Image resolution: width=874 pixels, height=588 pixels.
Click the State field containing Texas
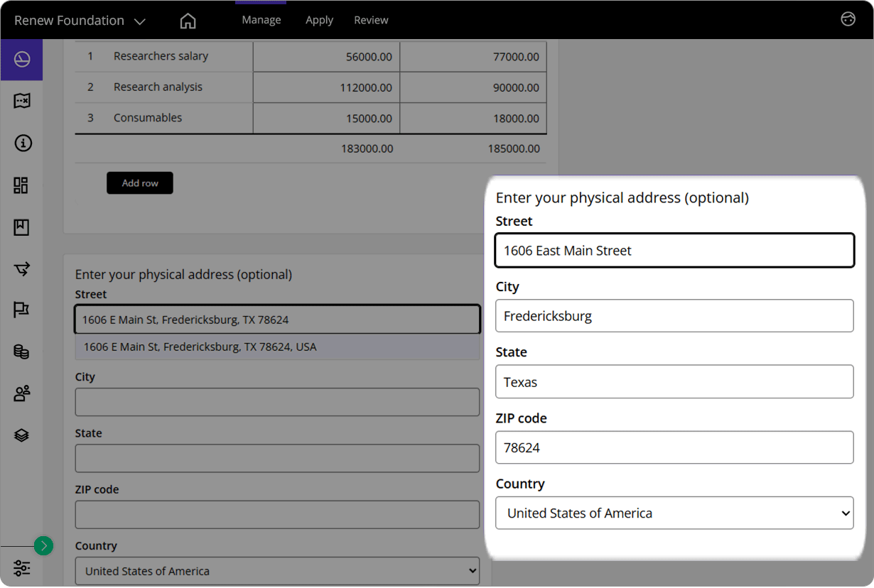pyautogui.click(x=674, y=381)
